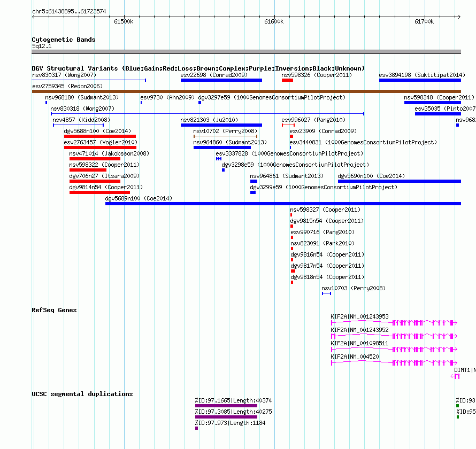Click esv3440831 variant label

(x=363, y=142)
